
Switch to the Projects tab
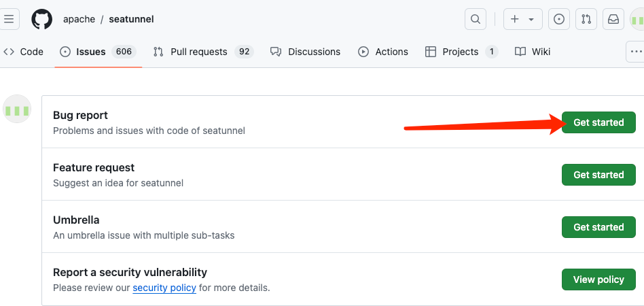click(x=462, y=52)
